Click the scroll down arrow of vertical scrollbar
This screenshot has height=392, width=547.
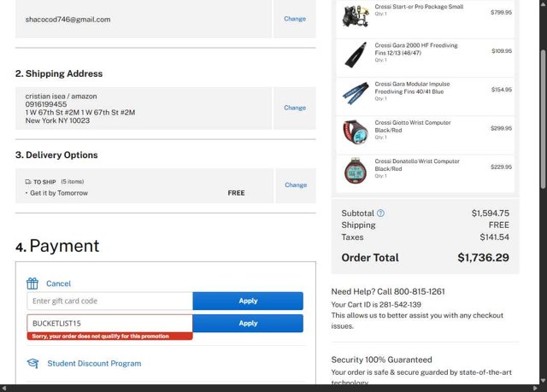(543, 381)
